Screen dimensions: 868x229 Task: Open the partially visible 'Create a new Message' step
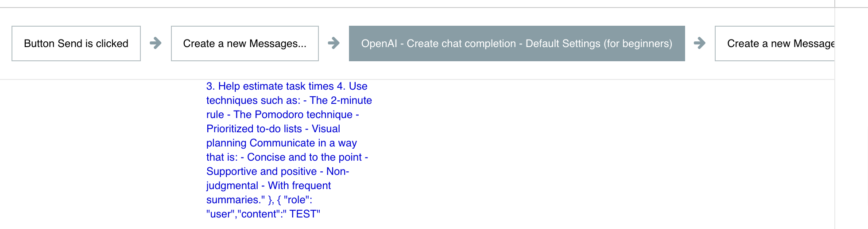[x=775, y=43]
